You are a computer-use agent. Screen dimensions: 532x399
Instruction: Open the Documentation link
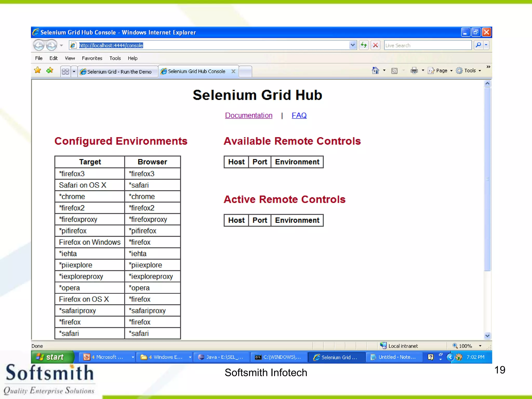pos(249,115)
